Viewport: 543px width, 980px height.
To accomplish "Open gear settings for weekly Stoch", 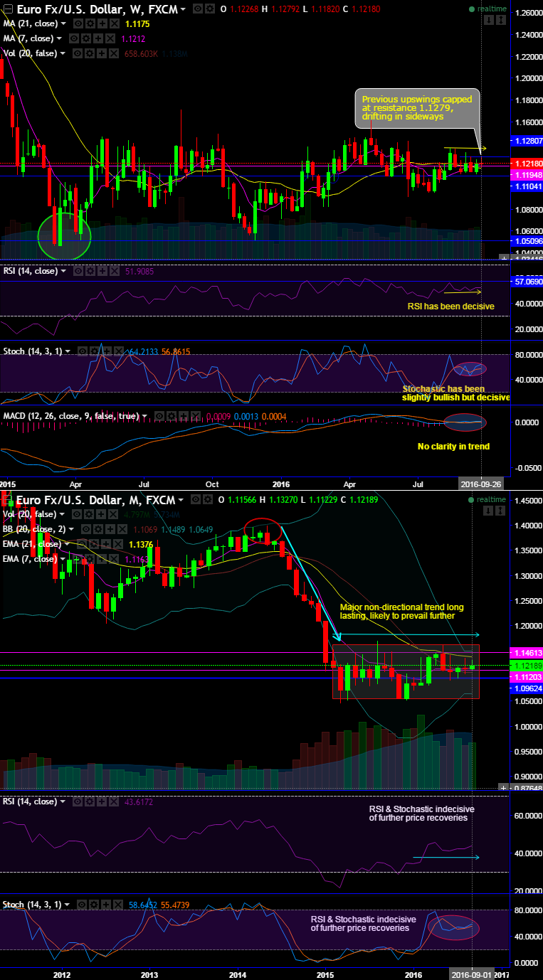I will pos(95,351).
